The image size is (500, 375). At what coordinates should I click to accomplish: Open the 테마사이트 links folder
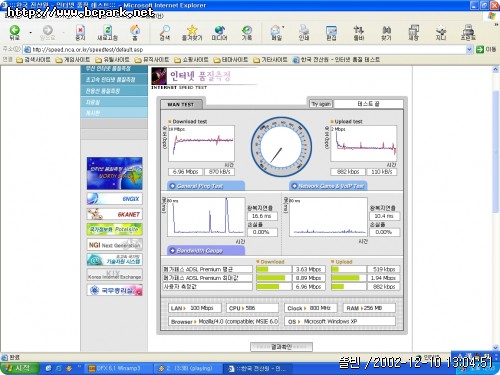(x=231, y=60)
